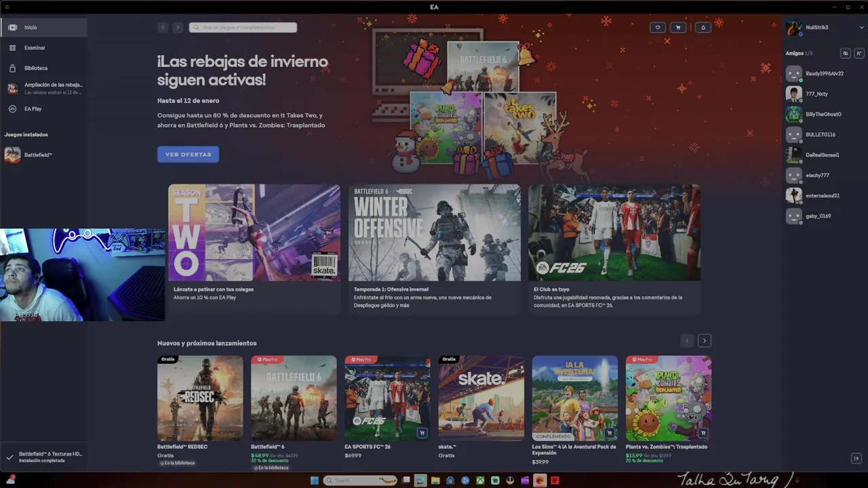The image size is (868, 488).
Task: Click the add friend icon
Action: [859, 53]
